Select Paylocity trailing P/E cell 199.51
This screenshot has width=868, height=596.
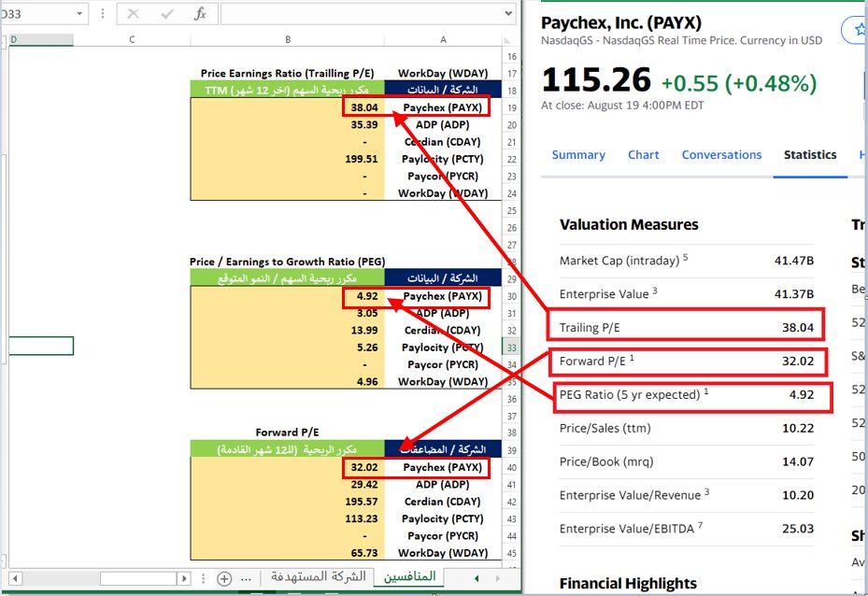coord(287,160)
